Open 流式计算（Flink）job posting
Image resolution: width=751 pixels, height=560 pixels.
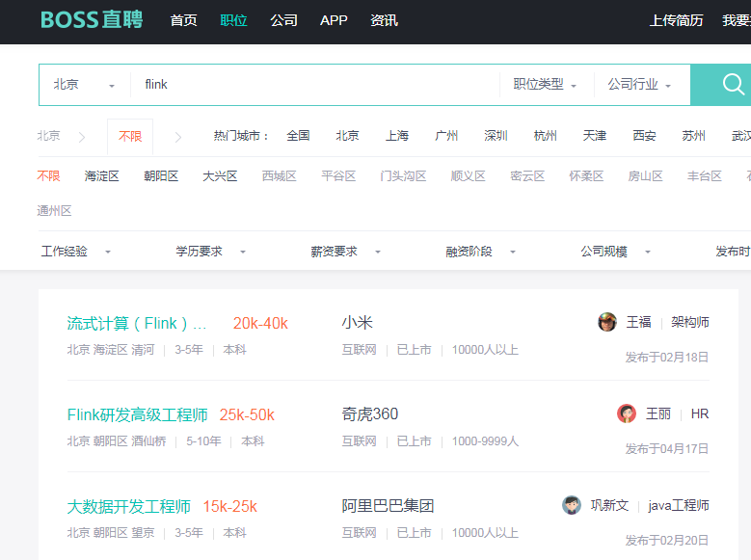click(x=137, y=323)
